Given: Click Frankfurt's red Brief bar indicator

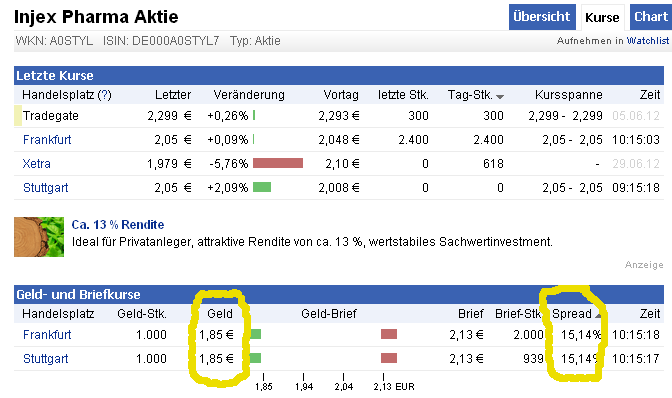Looking at the screenshot, I should (389, 334).
